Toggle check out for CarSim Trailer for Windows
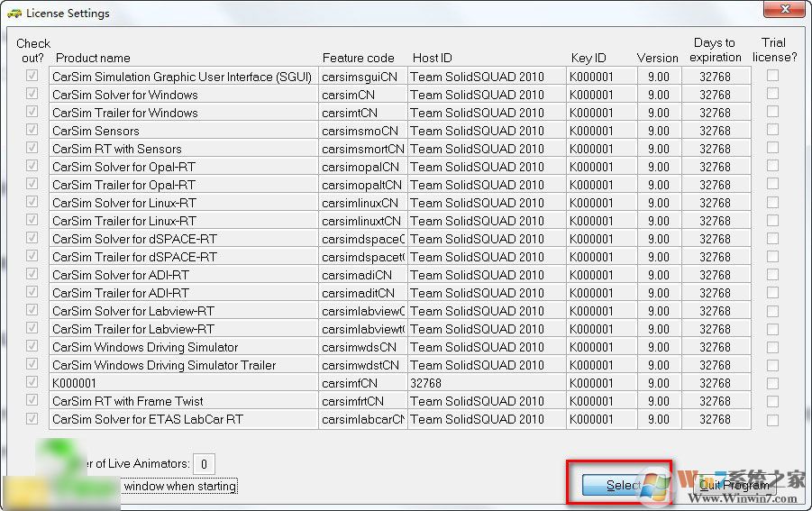This screenshot has width=812, height=511. pos(32,112)
